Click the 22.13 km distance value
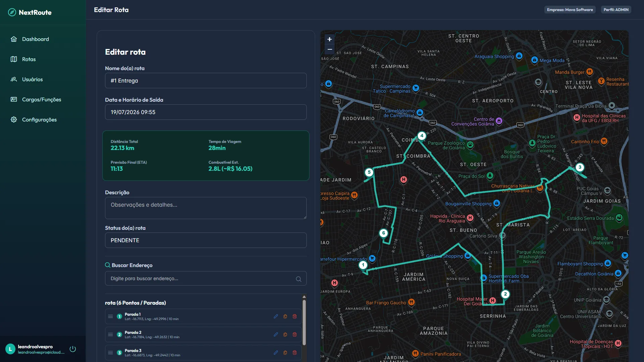Viewport: 644px width, 362px height. point(122,148)
